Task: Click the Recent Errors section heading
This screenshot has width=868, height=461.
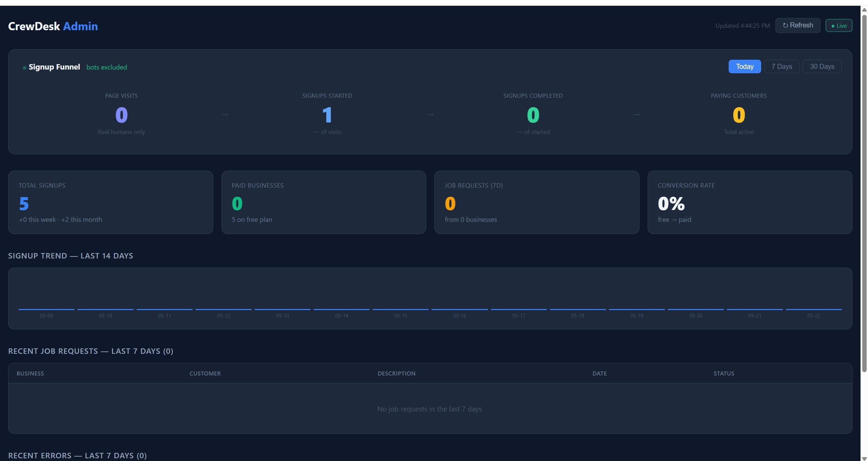Action: pyautogui.click(x=77, y=456)
